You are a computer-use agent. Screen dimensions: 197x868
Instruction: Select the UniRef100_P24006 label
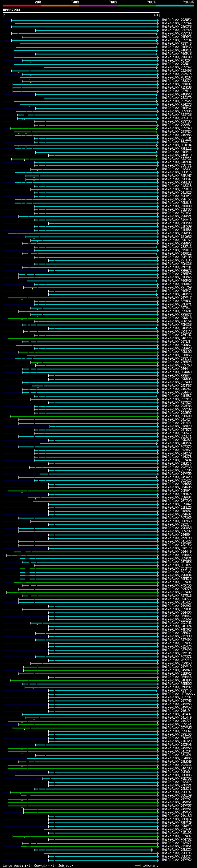pos(176,758)
